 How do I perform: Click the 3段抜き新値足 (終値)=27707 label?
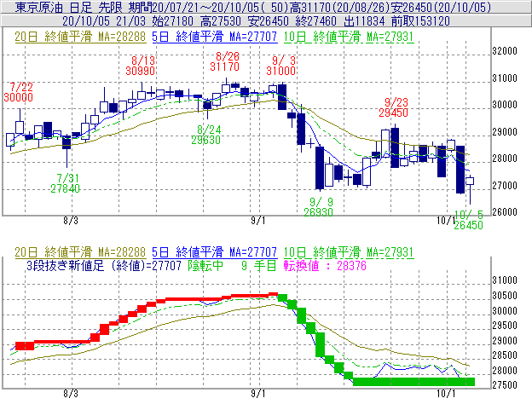click(104, 265)
